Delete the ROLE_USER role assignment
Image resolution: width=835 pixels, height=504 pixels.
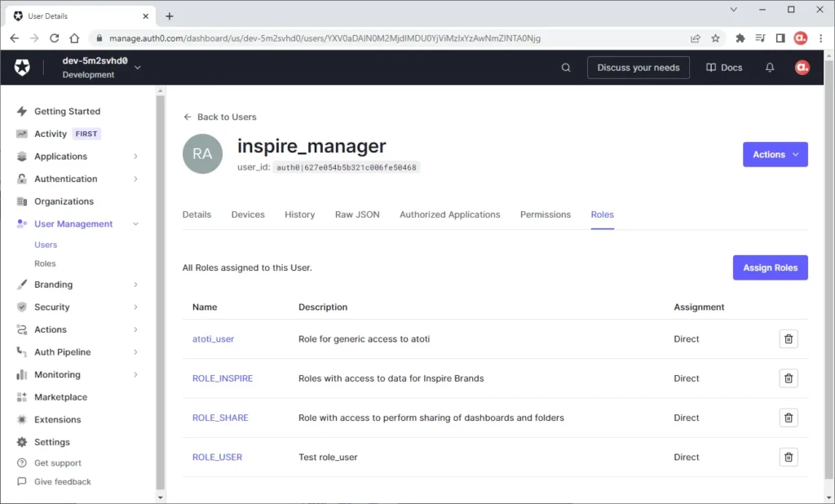(x=789, y=458)
